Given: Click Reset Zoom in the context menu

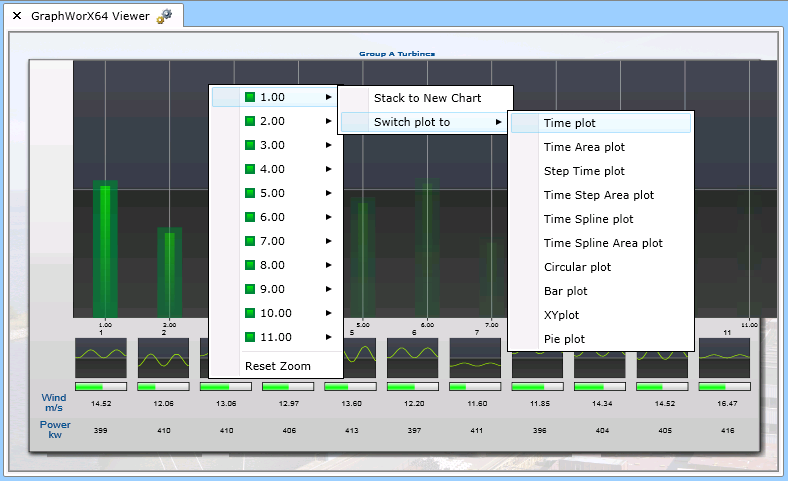Looking at the screenshot, I should tap(278, 366).
